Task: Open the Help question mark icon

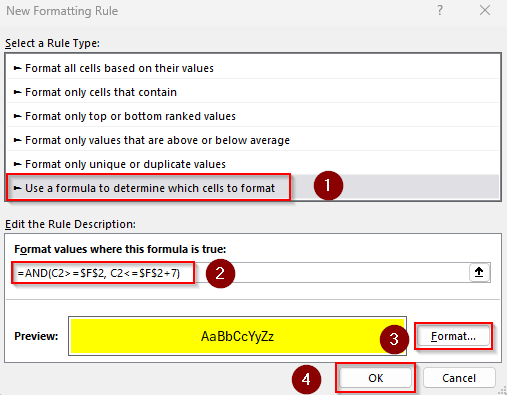Action: (x=440, y=10)
